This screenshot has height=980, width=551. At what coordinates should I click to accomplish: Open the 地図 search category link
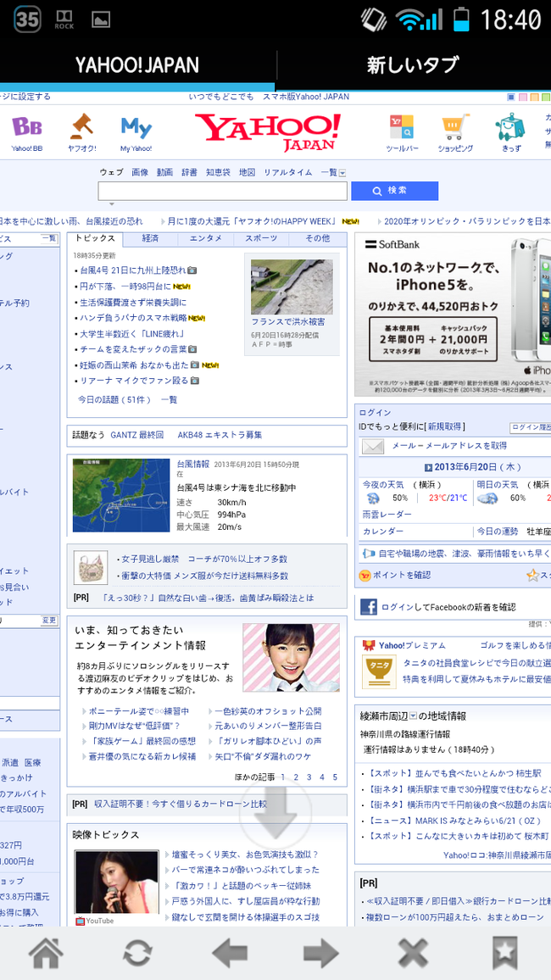247,172
